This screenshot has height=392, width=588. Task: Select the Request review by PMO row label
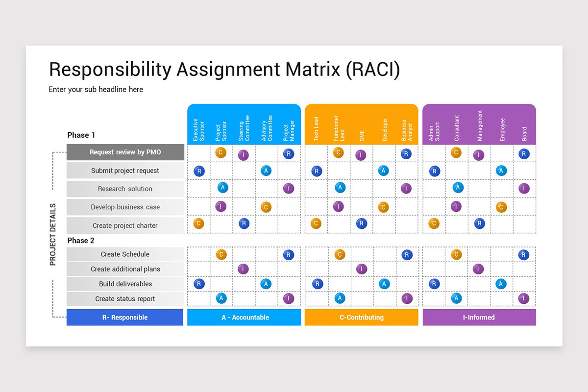[125, 152]
